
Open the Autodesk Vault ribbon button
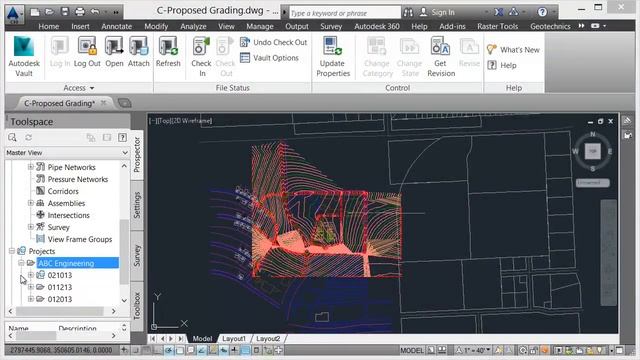pos(24,56)
